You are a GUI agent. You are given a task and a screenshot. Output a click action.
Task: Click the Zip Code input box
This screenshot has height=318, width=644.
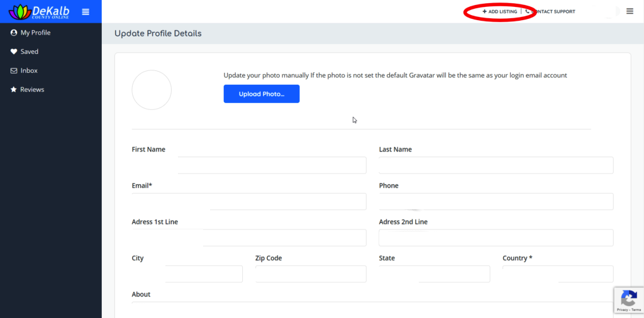(x=310, y=274)
